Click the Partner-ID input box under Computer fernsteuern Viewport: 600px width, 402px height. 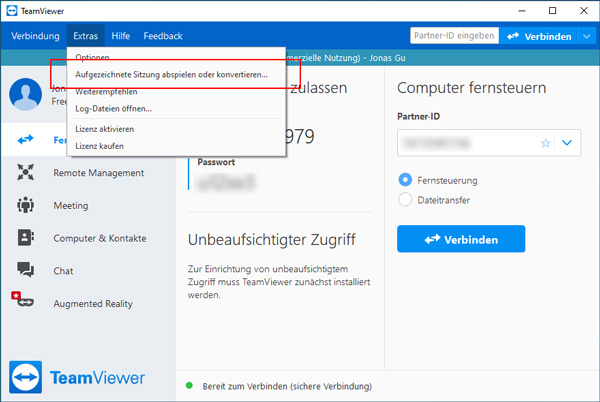[x=489, y=143]
